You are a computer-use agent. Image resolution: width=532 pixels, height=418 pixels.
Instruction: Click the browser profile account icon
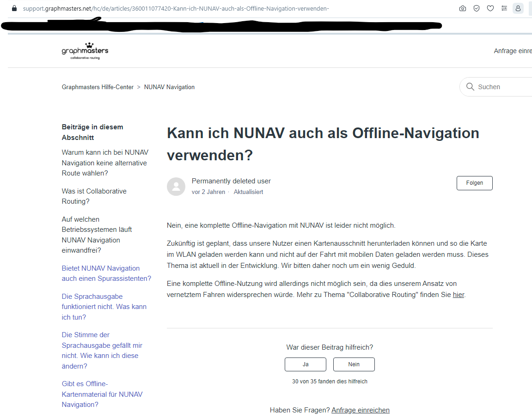pos(518,8)
